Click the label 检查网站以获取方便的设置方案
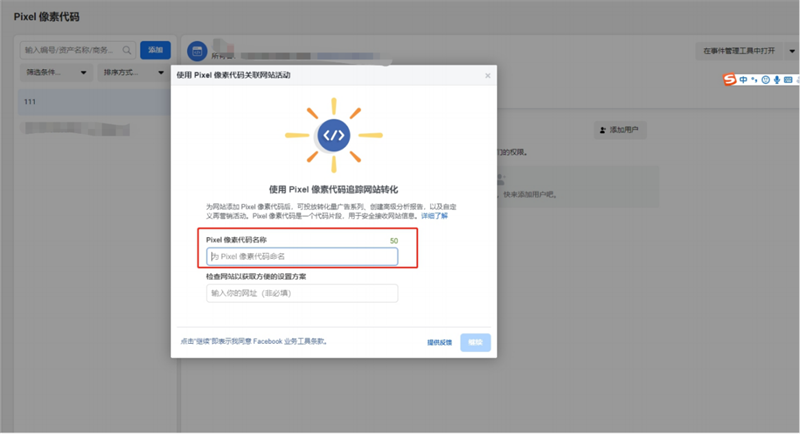800x434 pixels. pyautogui.click(x=256, y=276)
